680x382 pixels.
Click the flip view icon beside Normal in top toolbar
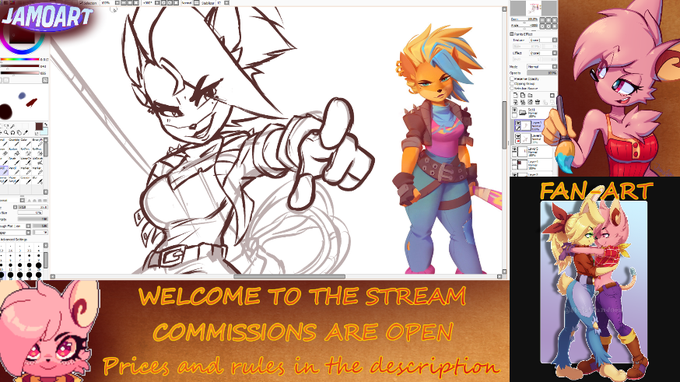click(196, 3)
